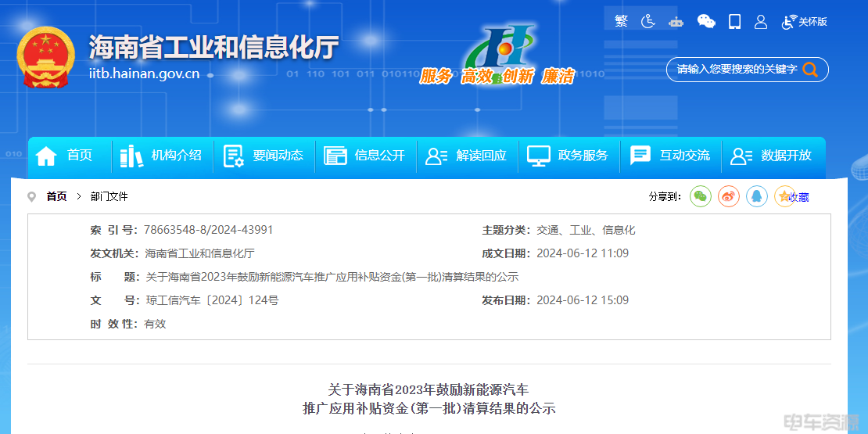Click the keyword search input field

coord(735,70)
